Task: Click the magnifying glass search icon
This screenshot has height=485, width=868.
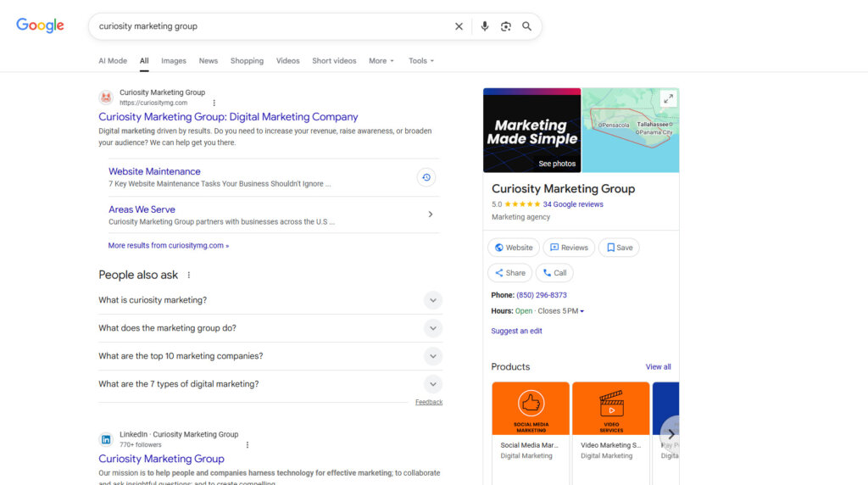Action: coord(527,26)
